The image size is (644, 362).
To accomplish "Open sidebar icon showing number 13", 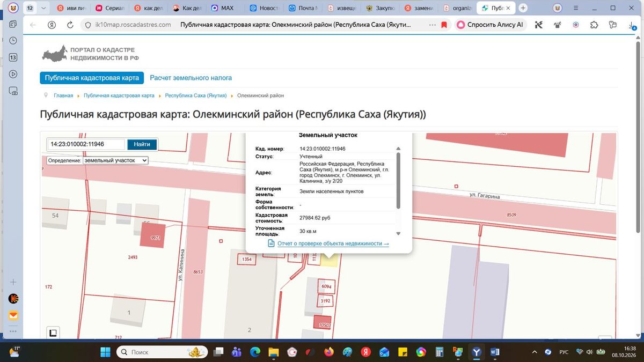I will 13,57.
